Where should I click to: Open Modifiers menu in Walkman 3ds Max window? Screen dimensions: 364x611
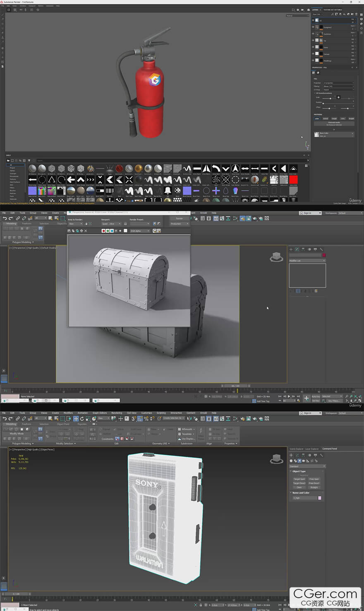[x=68, y=413]
